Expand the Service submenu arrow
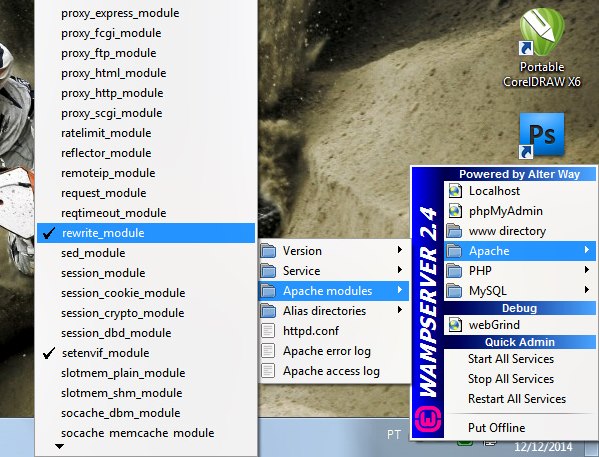 pyautogui.click(x=400, y=269)
